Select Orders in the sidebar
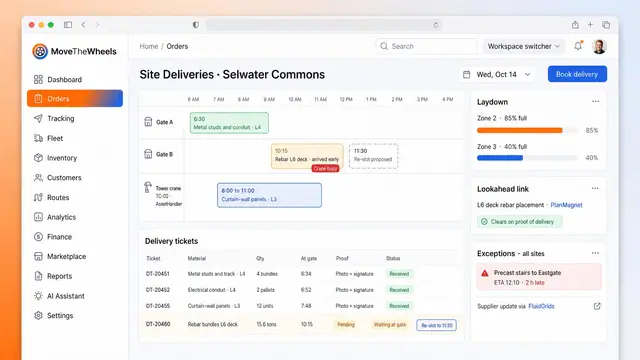This screenshot has height=360, width=640. [75, 98]
